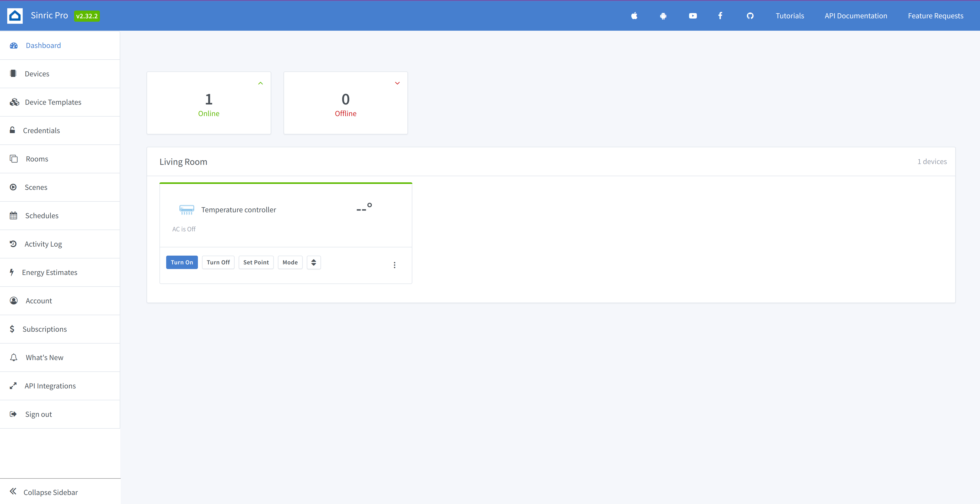Sign out of Sinric Pro
The image size is (980, 504).
[60, 414]
